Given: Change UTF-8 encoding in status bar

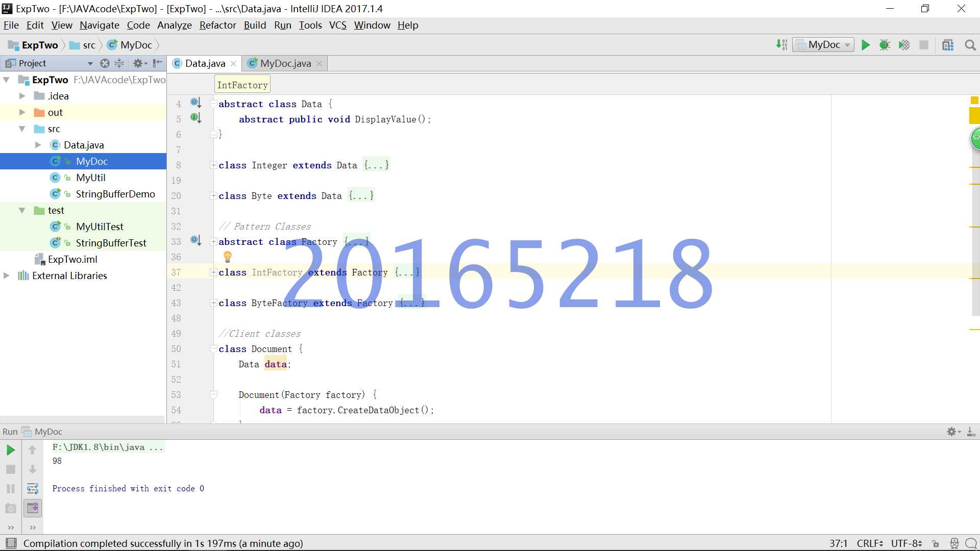Looking at the screenshot, I should [906, 544].
